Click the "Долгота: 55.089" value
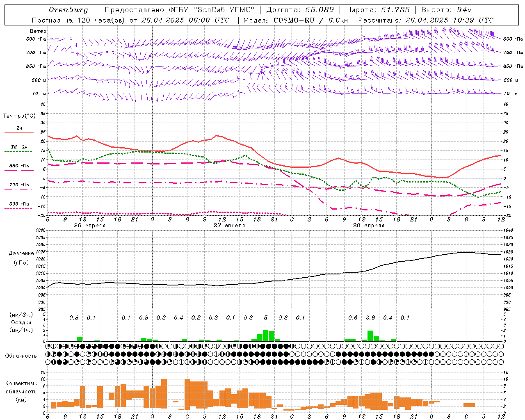The image size is (525, 420). tap(300, 10)
